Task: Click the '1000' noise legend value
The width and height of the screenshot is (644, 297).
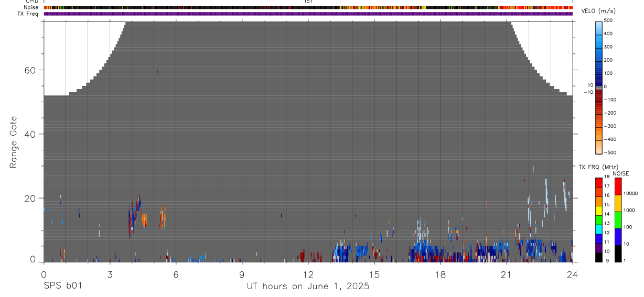Action: coord(630,210)
